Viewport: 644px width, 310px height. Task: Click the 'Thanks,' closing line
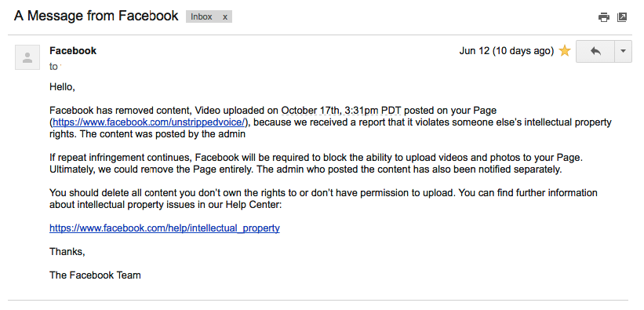coord(67,252)
